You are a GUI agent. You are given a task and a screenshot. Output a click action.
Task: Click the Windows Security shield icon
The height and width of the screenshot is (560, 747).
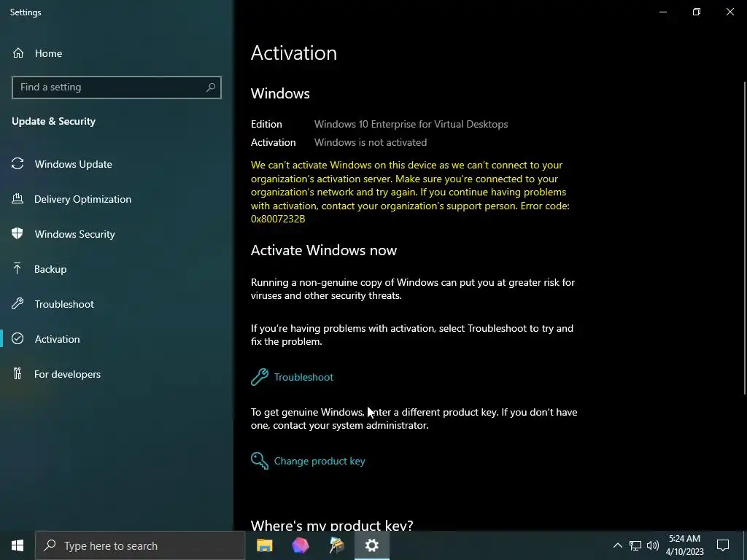(x=18, y=233)
